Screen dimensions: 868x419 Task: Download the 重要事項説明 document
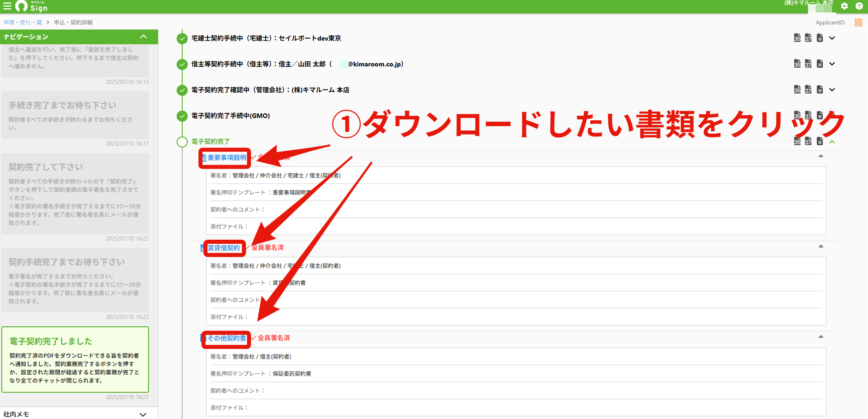pyautogui.click(x=227, y=158)
